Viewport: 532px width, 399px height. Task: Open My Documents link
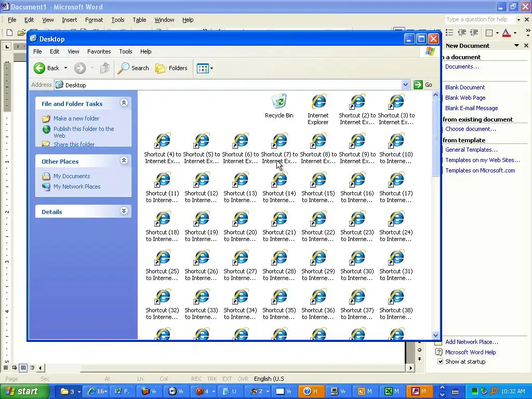pos(72,176)
